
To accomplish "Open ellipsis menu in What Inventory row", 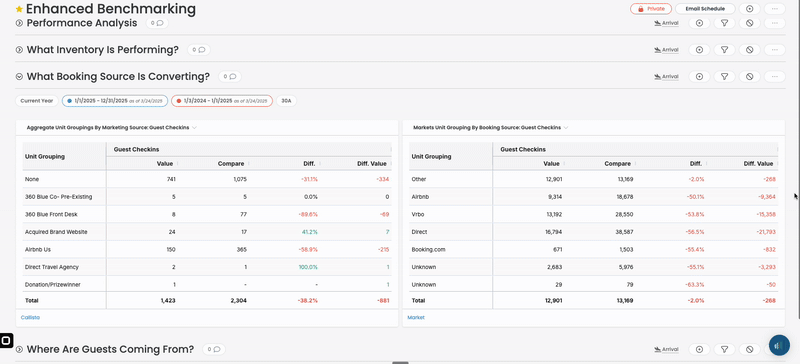I will point(774,50).
